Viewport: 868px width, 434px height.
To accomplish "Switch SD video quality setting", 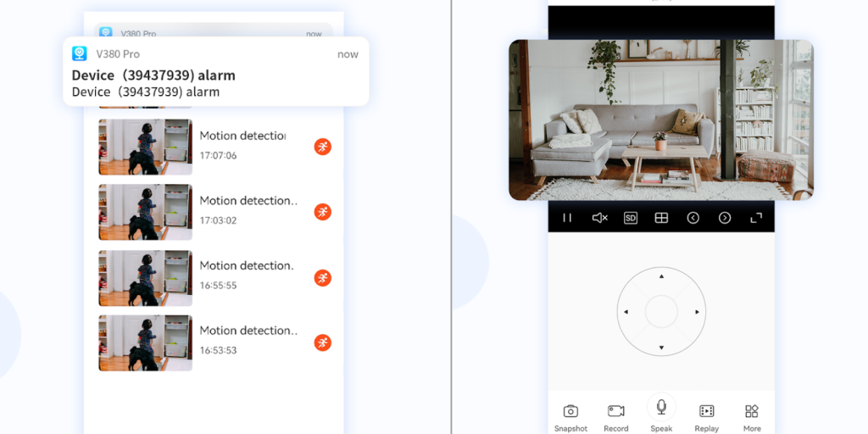I will point(631,218).
